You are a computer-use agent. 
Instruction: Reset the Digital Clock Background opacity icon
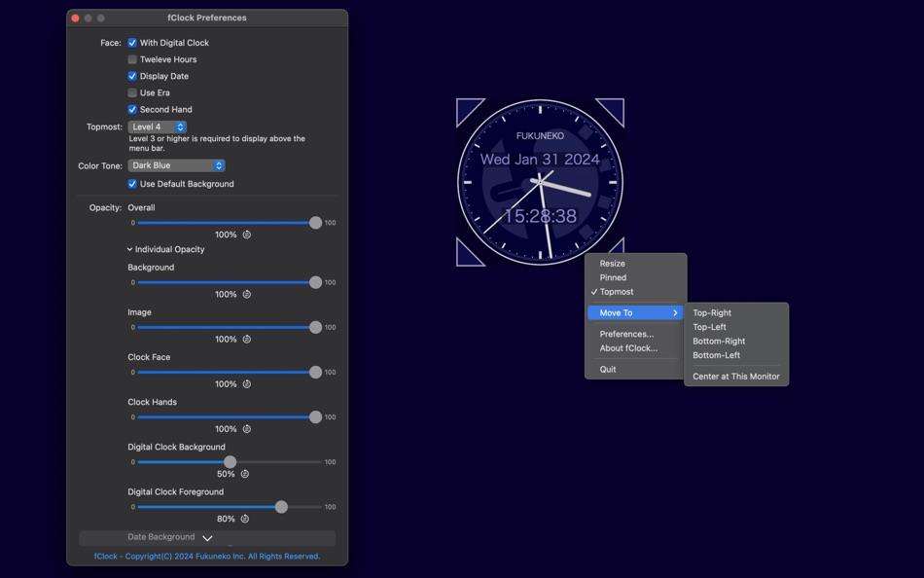245,474
